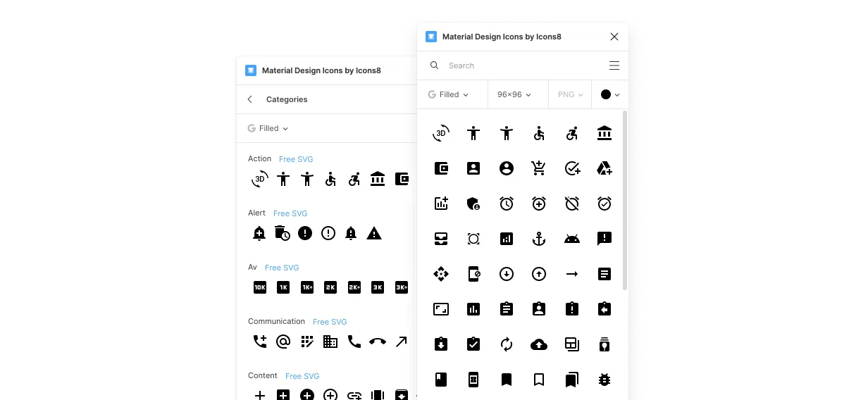Click the arrow right alt icon
Screen dimensions: 868x400
tap(572, 274)
